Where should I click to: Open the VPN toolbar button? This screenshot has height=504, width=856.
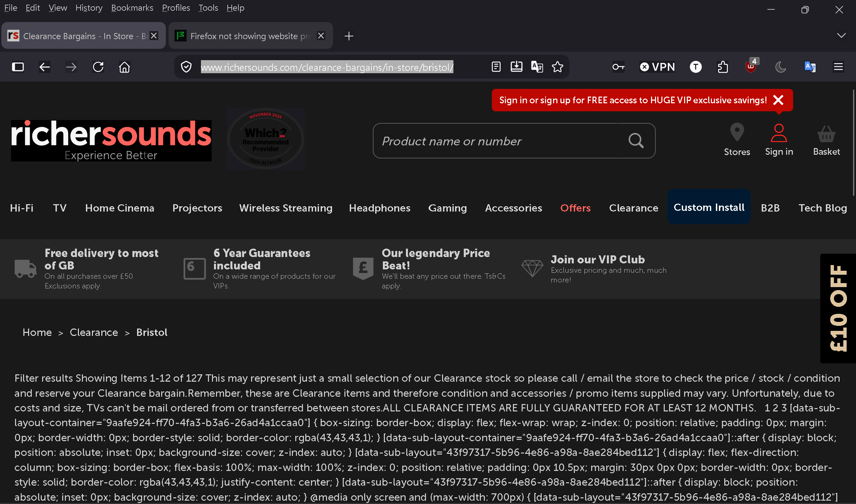(657, 67)
